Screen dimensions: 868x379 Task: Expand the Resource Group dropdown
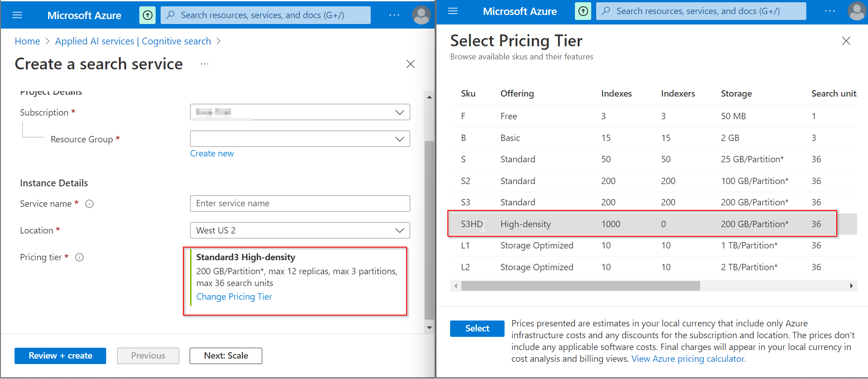point(300,139)
